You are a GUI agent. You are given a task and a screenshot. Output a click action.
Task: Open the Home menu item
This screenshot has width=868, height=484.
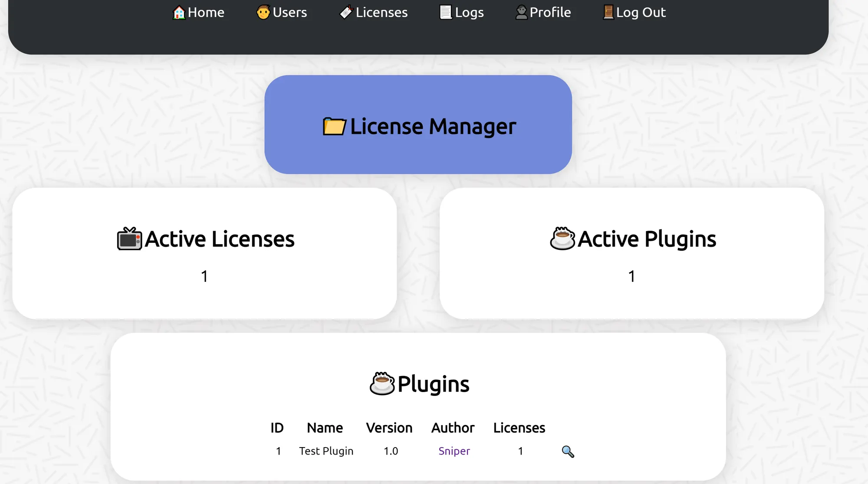(206, 13)
